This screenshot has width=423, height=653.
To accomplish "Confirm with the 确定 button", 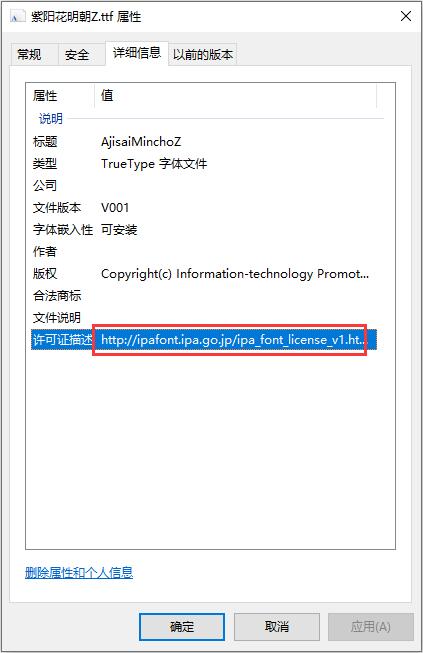I will (182, 626).
